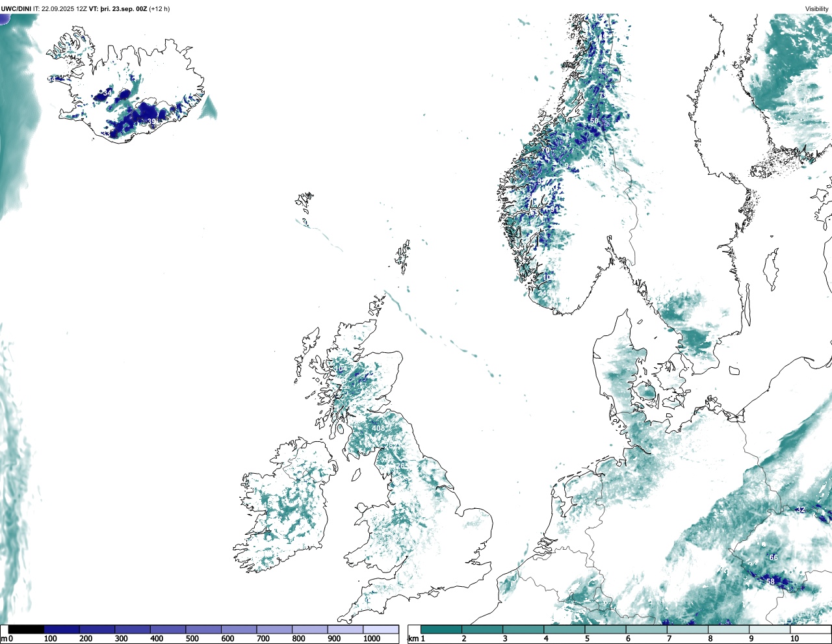Click the 500–600 m legend swatch

tap(203, 629)
